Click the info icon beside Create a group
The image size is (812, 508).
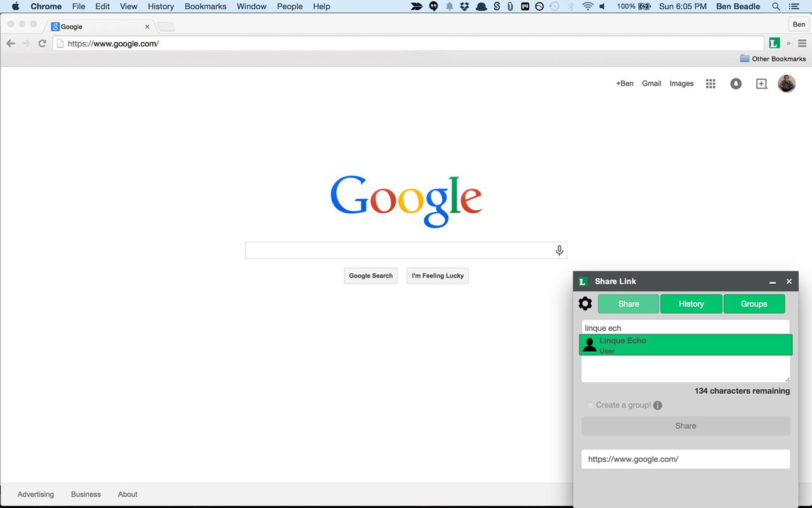click(x=657, y=405)
